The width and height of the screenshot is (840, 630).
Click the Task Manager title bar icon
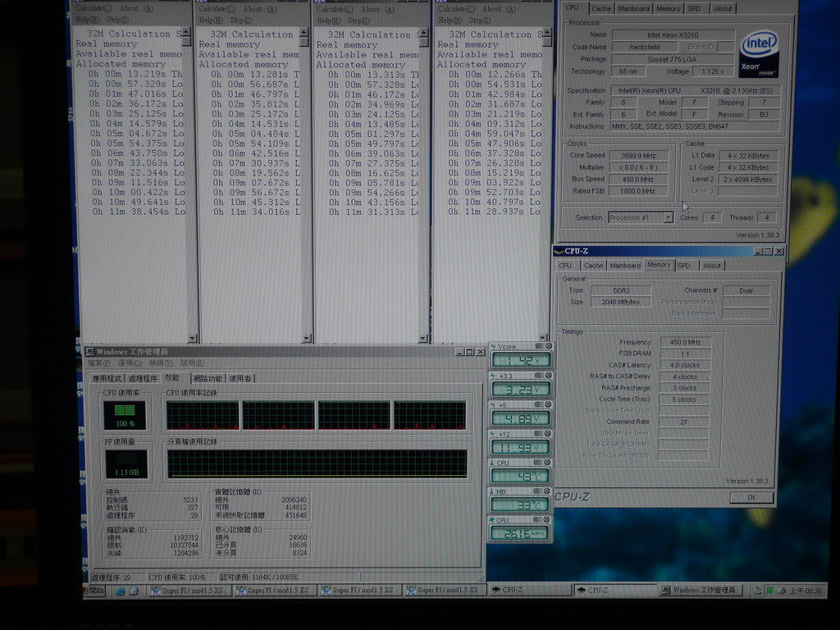point(90,351)
